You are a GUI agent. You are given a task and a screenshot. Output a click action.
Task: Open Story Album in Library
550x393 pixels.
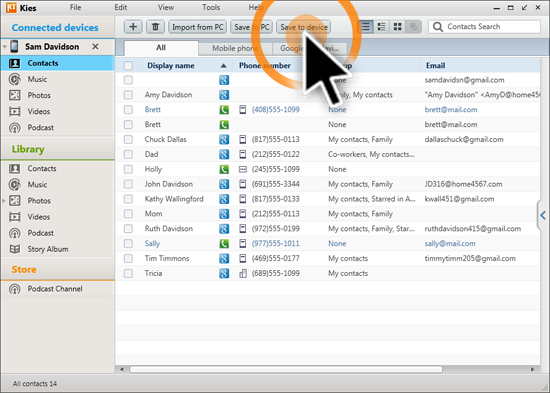[x=48, y=249]
